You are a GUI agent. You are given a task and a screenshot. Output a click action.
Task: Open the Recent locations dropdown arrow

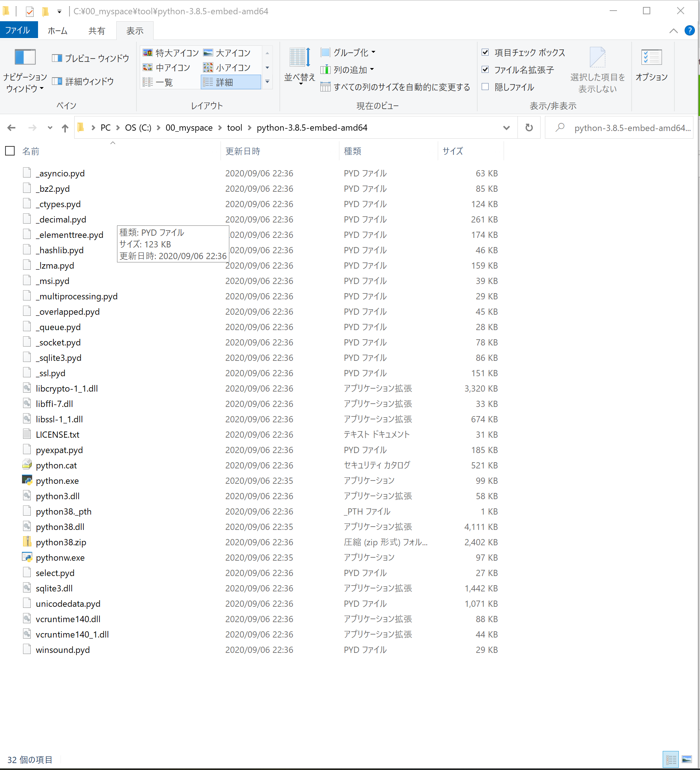50,128
